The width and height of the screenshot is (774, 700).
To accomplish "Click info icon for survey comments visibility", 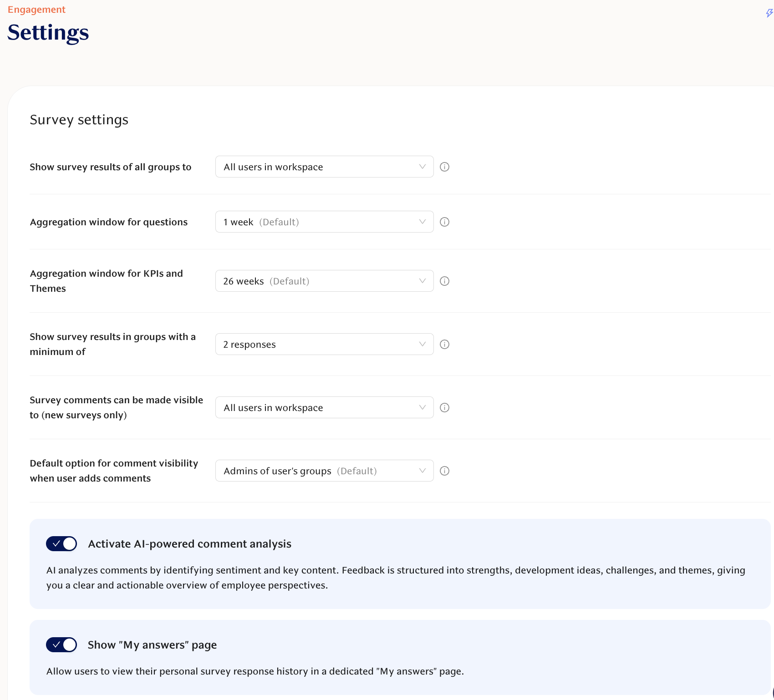I will (x=444, y=408).
